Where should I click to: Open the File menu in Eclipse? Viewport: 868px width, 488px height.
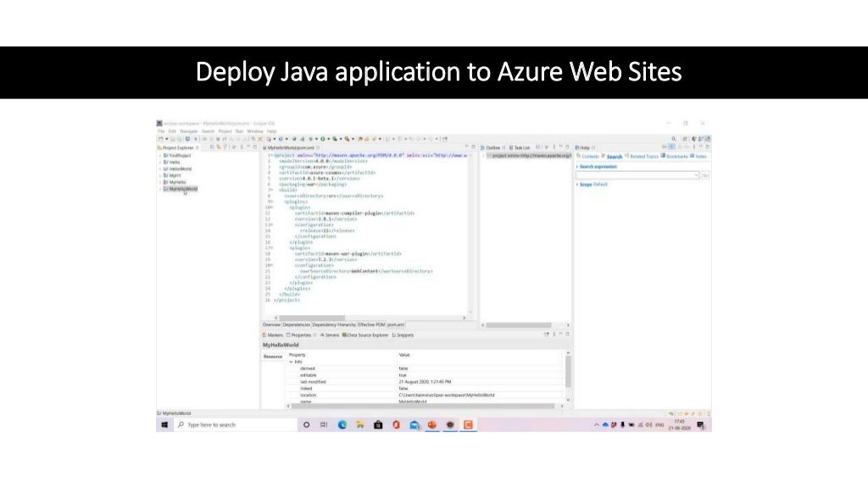(x=161, y=131)
